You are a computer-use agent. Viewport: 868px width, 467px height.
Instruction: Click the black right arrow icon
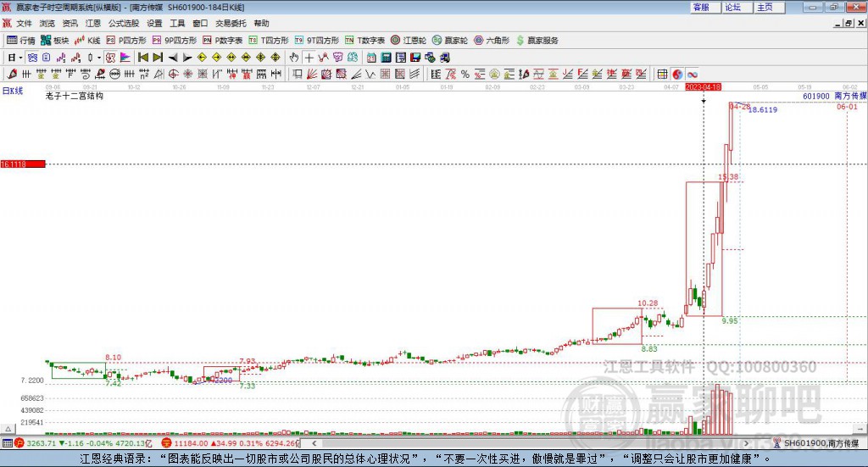pyautogui.click(x=187, y=58)
